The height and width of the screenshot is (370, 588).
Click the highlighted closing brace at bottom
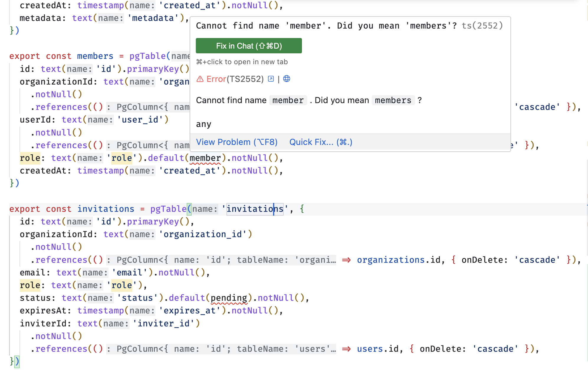(12, 361)
